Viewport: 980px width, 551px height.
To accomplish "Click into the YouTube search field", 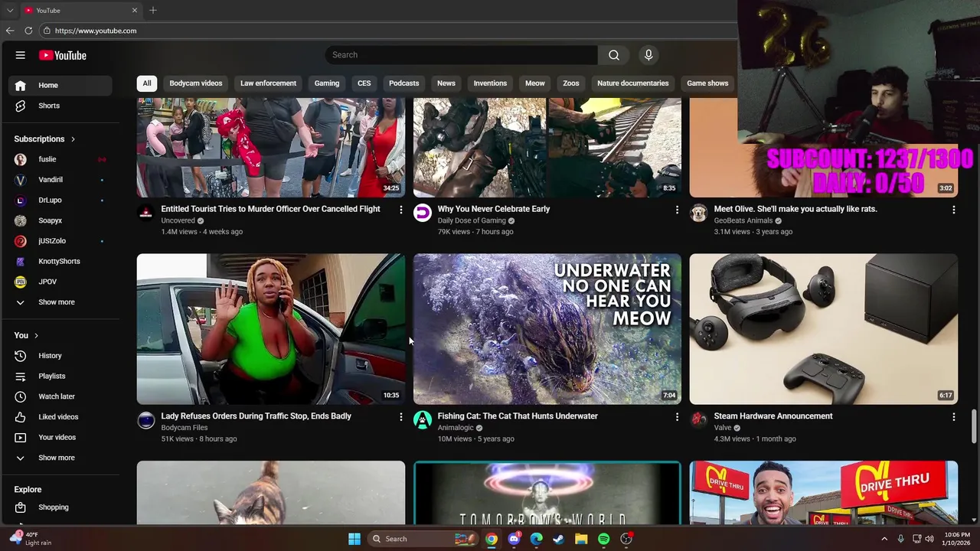I will (x=462, y=55).
